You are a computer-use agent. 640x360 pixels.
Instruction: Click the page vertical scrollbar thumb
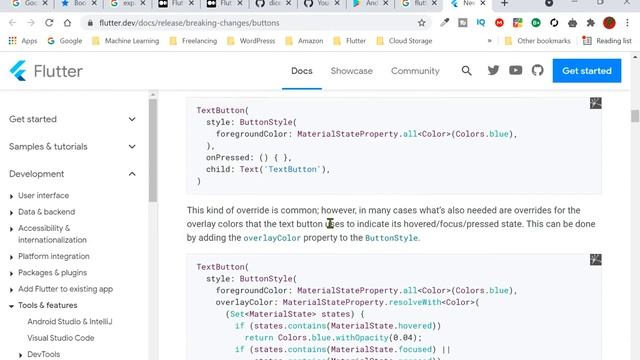(x=635, y=116)
